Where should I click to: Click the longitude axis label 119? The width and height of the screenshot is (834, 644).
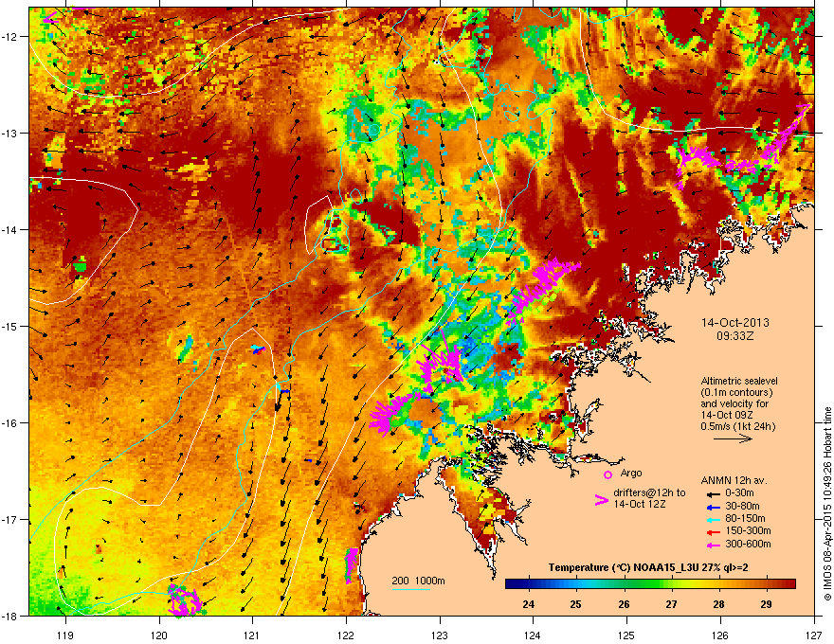[65, 635]
